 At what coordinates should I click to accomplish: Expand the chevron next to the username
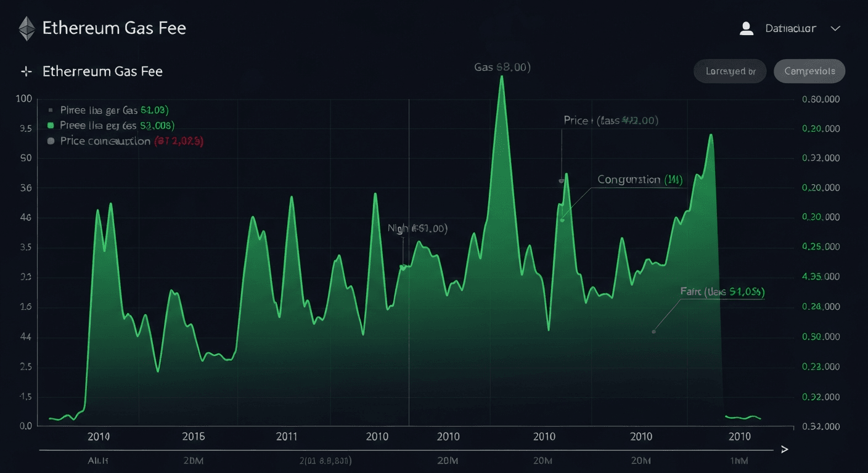click(x=835, y=28)
